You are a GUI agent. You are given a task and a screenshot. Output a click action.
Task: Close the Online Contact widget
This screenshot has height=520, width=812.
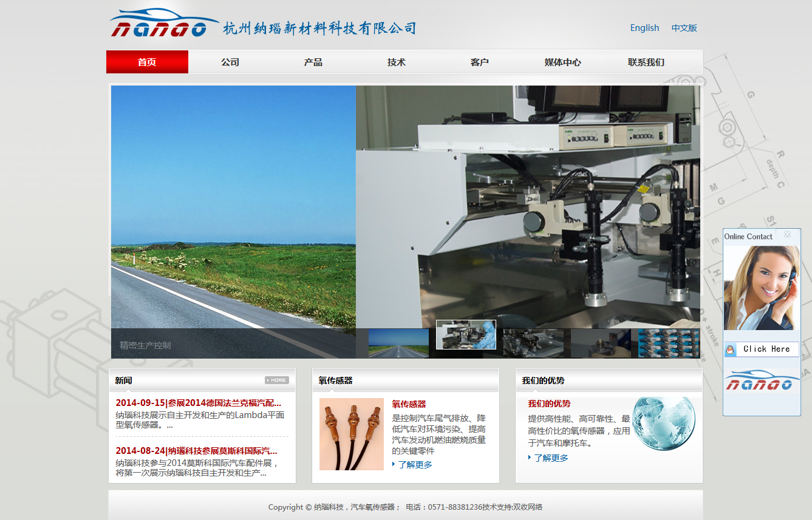click(787, 235)
